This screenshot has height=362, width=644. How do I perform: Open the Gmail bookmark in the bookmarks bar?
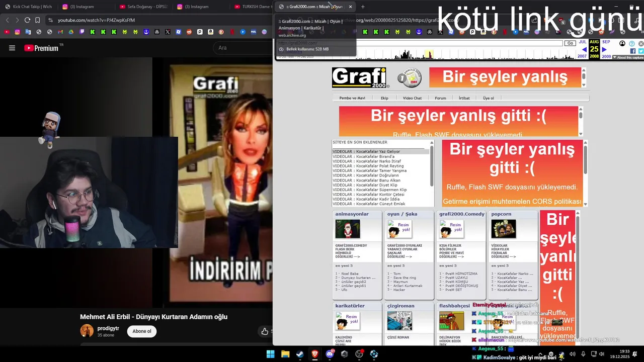coord(60,32)
